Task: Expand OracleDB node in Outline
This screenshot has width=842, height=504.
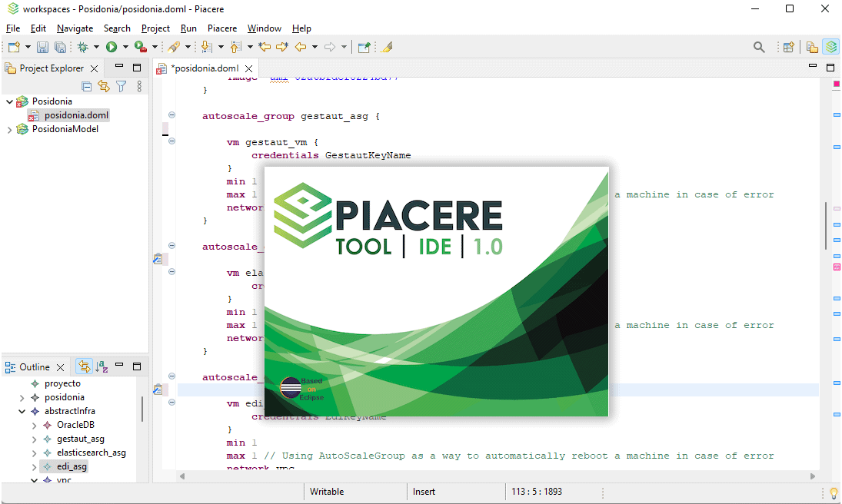Action: 35,425
